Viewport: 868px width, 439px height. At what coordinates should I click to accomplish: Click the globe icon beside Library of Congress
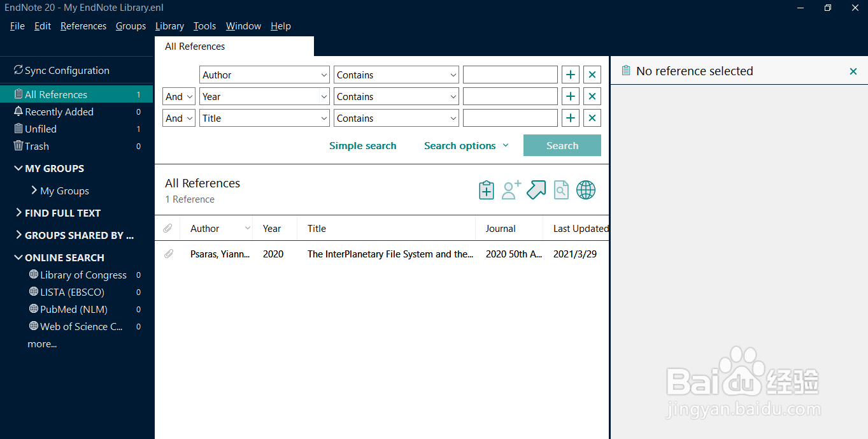click(34, 275)
